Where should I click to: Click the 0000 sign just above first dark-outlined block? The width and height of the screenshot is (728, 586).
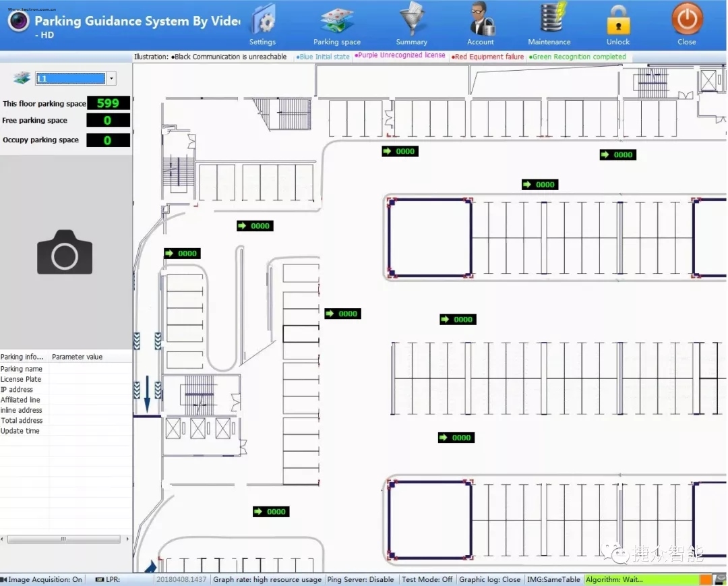click(539, 184)
